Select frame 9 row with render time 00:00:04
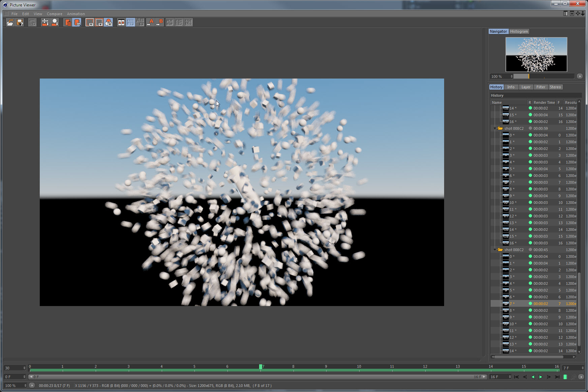588x392 pixels. (x=534, y=196)
